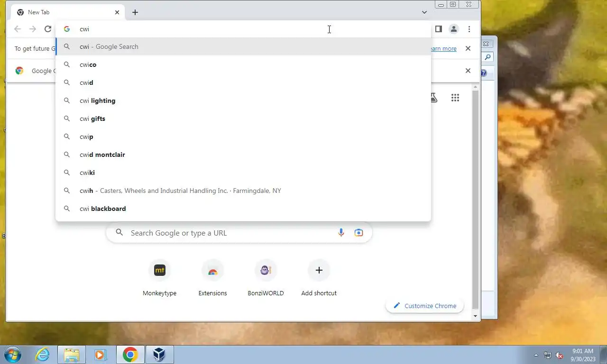The width and height of the screenshot is (607, 364).
Task: Dismiss the top infobar with its X
Action: click(x=468, y=48)
